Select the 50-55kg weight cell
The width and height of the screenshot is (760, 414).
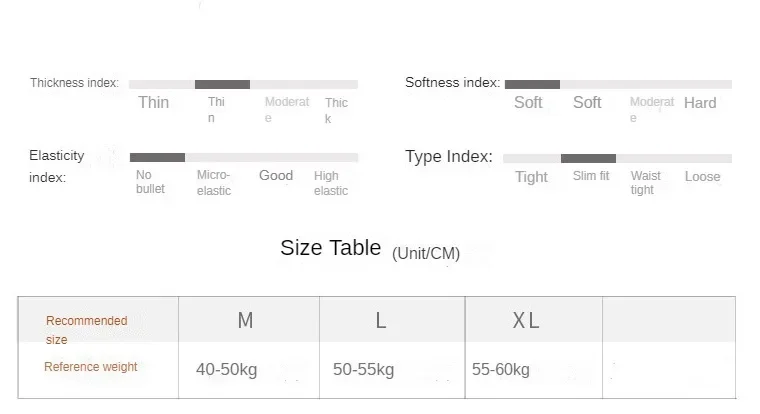coord(363,370)
